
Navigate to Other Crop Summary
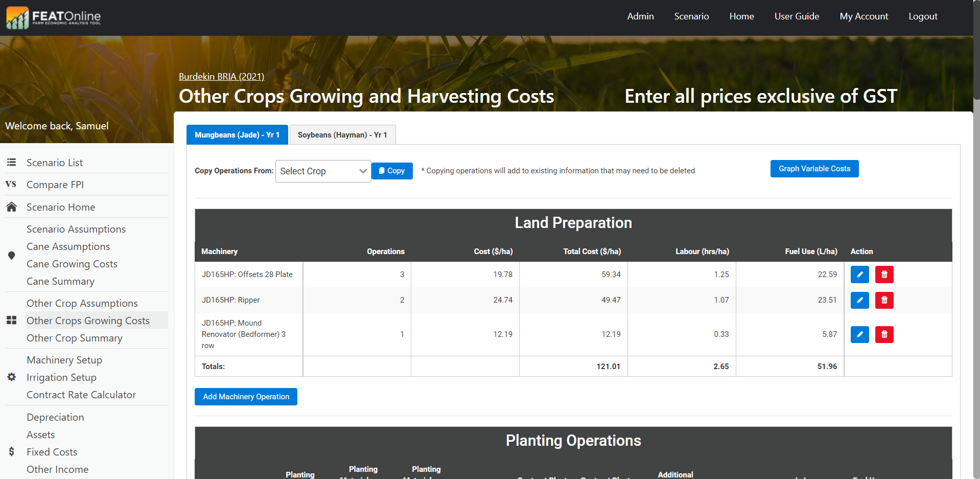pos(75,338)
